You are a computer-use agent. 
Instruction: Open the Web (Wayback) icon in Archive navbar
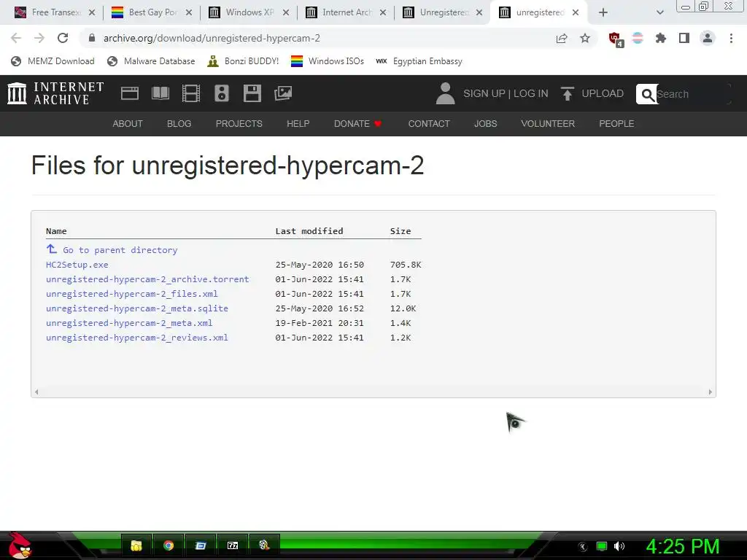130,93
